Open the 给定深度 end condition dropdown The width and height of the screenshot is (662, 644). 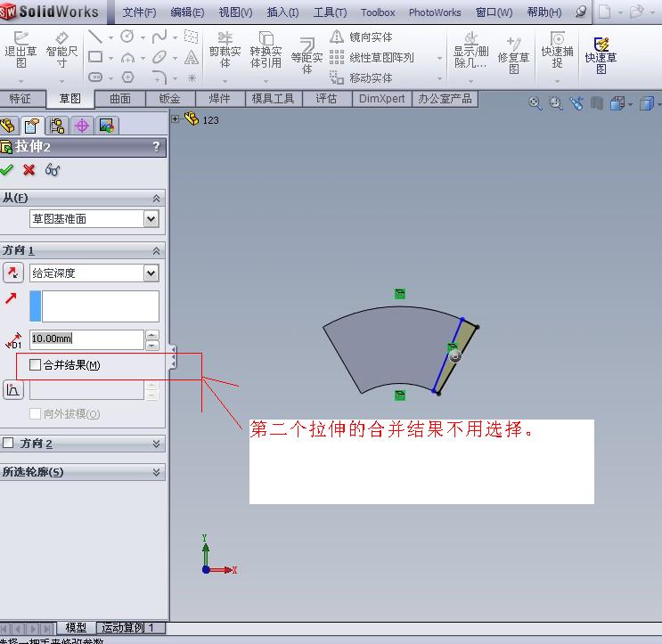151,273
